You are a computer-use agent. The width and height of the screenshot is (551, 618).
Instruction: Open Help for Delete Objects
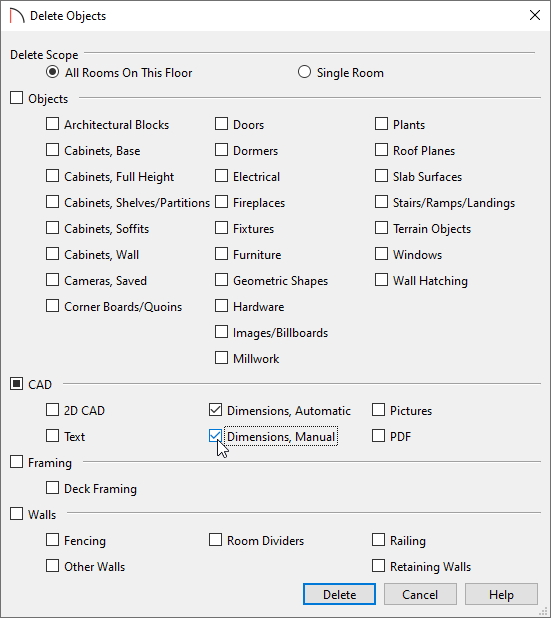pyautogui.click(x=501, y=594)
